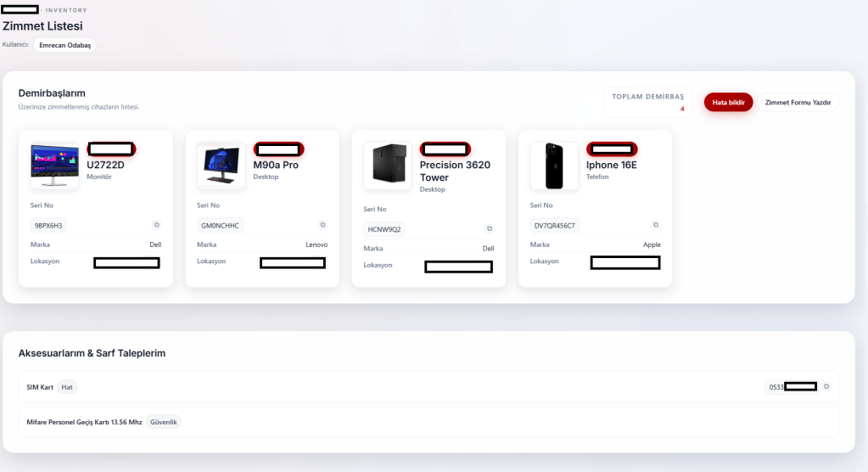Image resolution: width=868 pixels, height=472 pixels.
Task: Select the serial field HCNW9Q2
Action: pyautogui.click(x=385, y=229)
